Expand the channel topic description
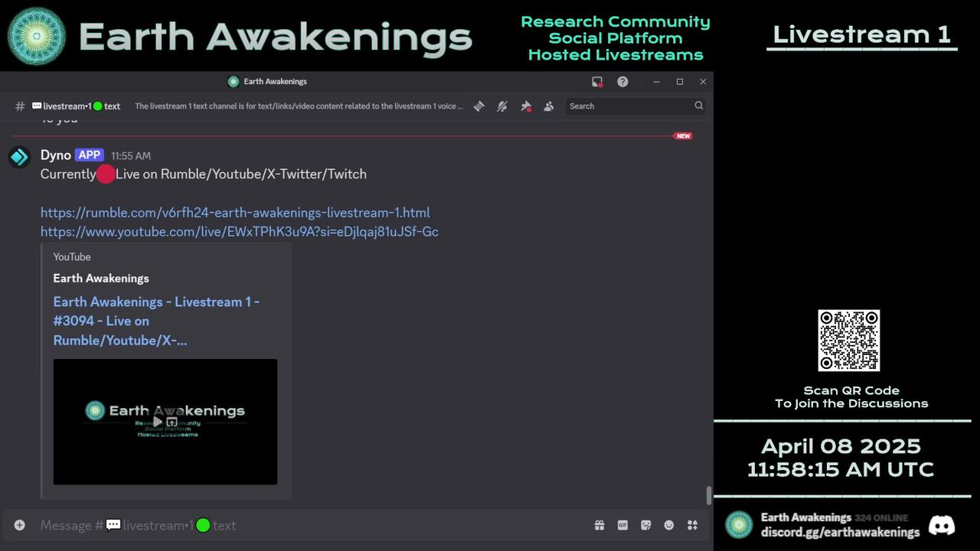Image resolution: width=980 pixels, height=551 pixels. 299,106
